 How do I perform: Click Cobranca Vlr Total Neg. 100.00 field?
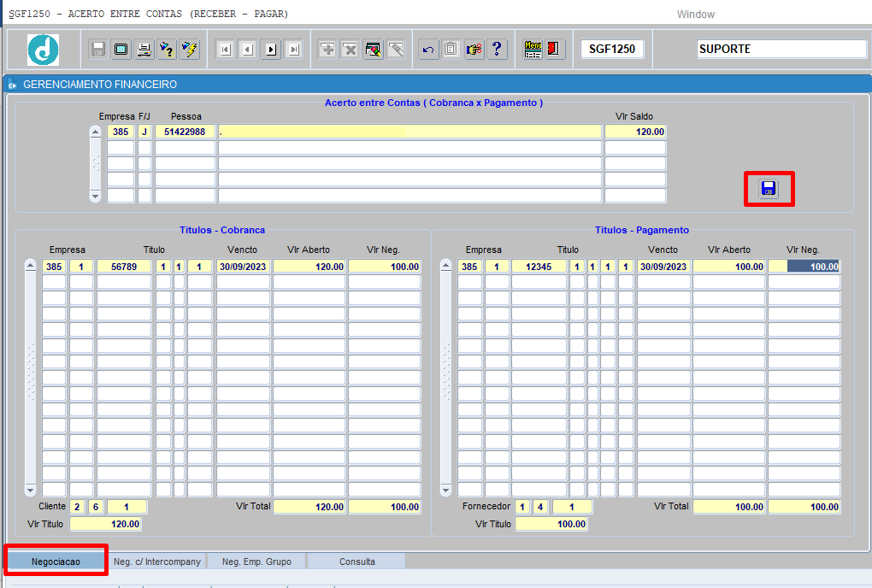(385, 507)
